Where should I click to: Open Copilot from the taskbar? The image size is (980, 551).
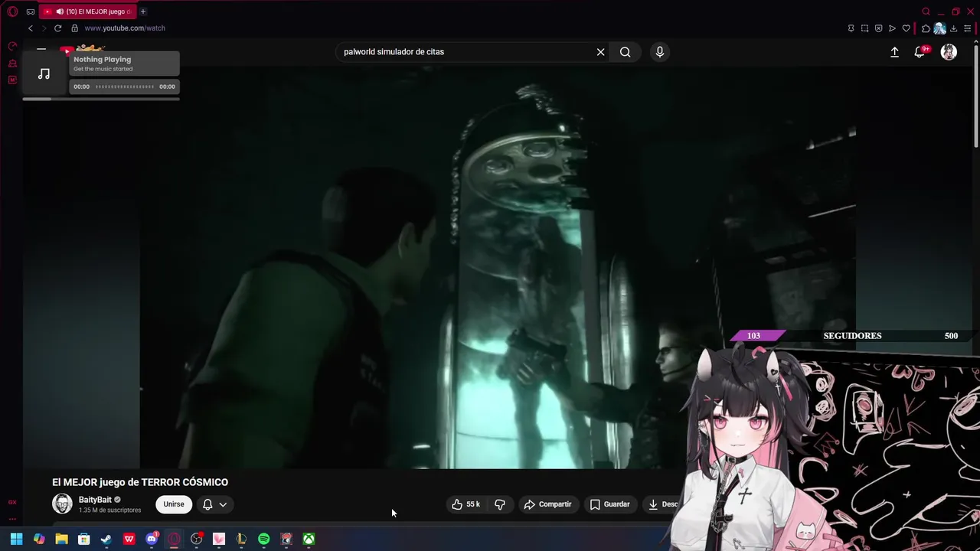(39, 540)
